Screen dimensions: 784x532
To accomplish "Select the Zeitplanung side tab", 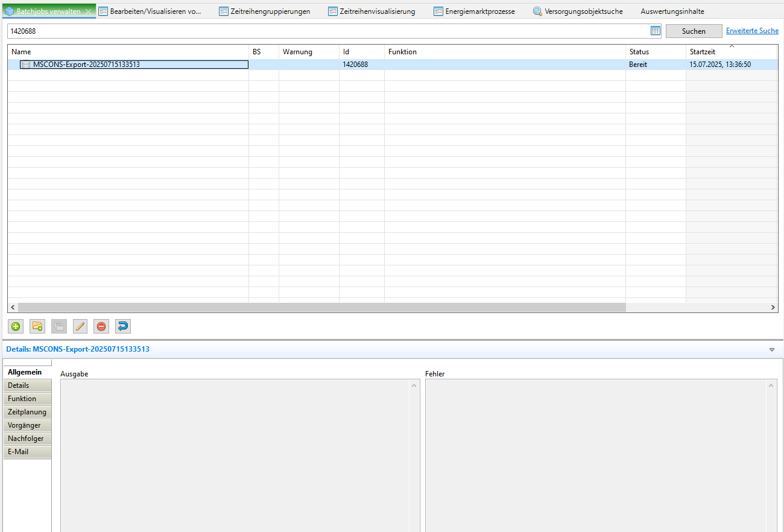I will pyautogui.click(x=27, y=412).
